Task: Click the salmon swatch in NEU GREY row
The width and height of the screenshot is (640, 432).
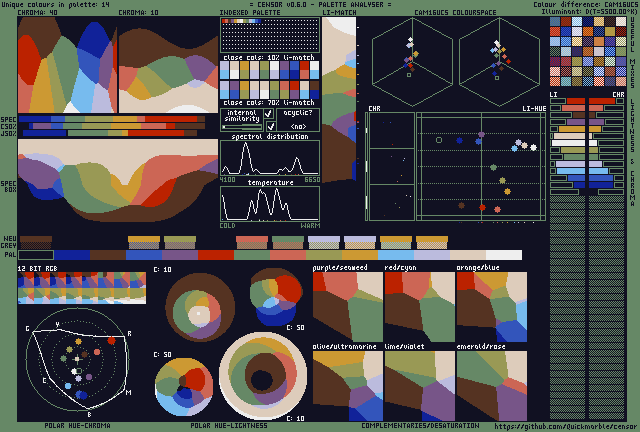Action: 252,242
